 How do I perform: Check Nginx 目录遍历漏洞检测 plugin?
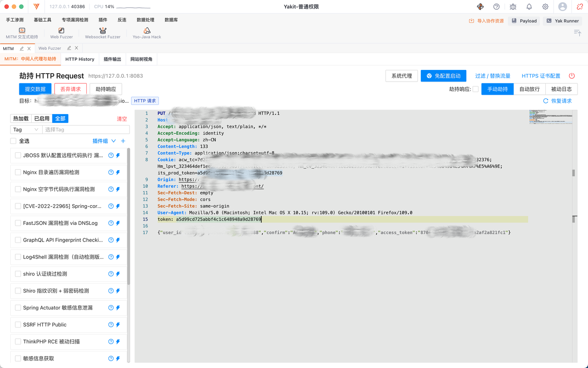pyautogui.click(x=18, y=172)
